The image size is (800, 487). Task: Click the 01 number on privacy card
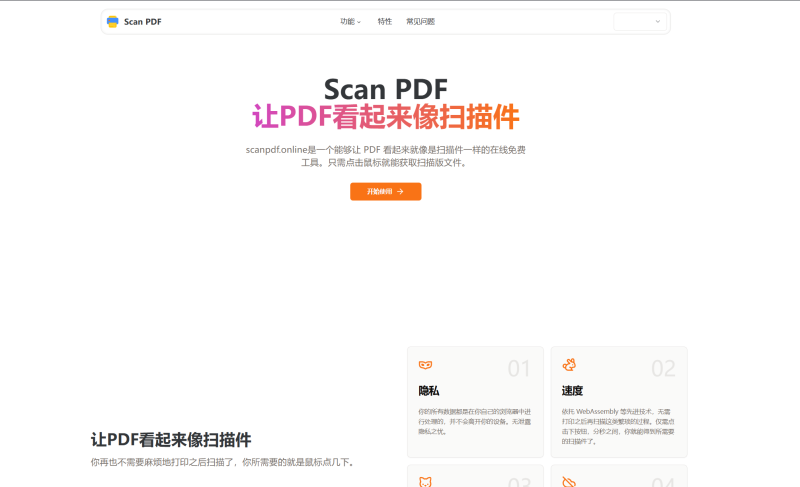(x=519, y=369)
